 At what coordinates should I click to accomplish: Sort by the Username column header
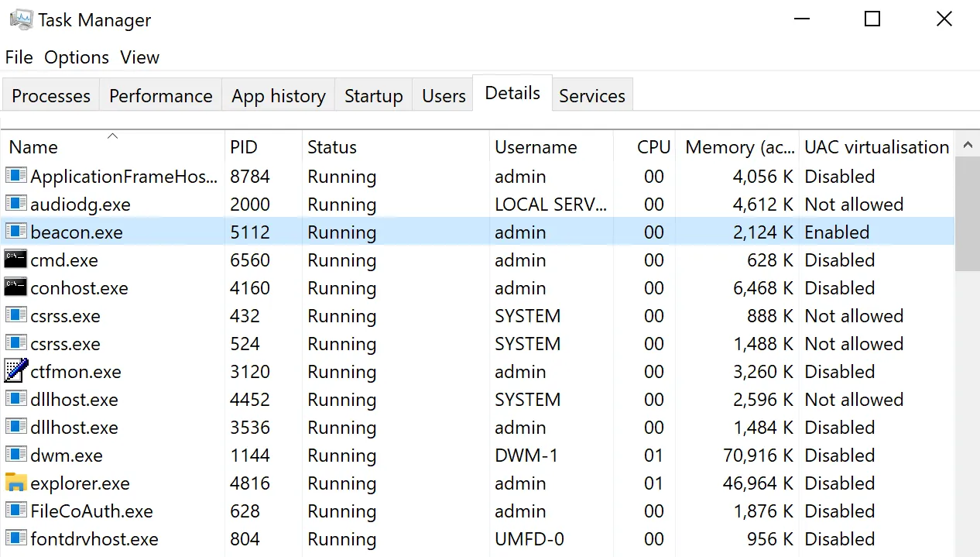pos(551,146)
